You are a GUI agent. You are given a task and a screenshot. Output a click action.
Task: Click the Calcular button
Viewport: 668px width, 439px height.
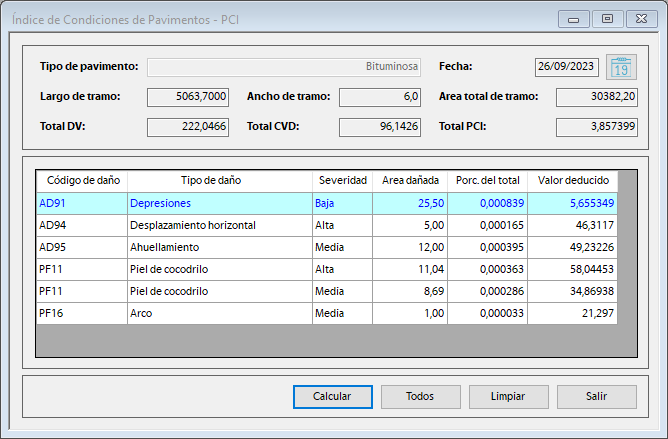click(332, 396)
